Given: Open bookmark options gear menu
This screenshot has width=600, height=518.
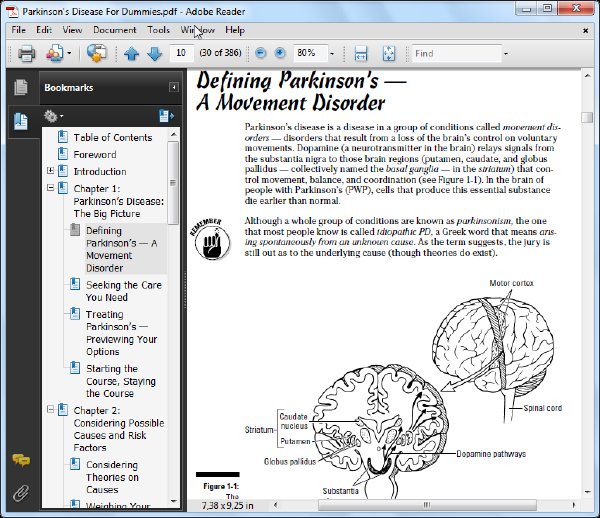Looking at the screenshot, I should click(53, 116).
